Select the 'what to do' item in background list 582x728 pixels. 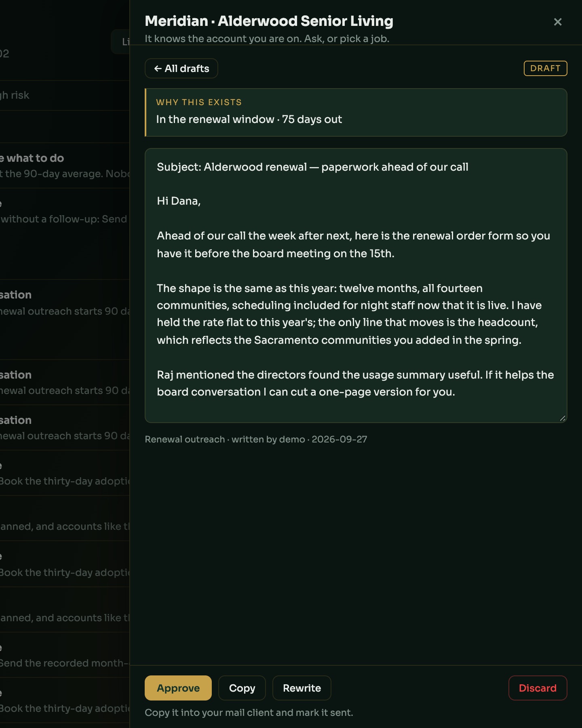[32, 158]
